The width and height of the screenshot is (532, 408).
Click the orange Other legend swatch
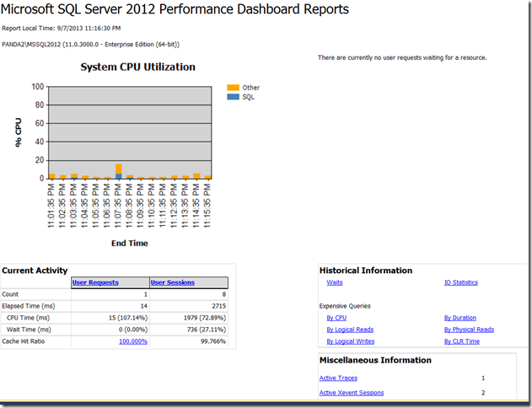pos(234,88)
